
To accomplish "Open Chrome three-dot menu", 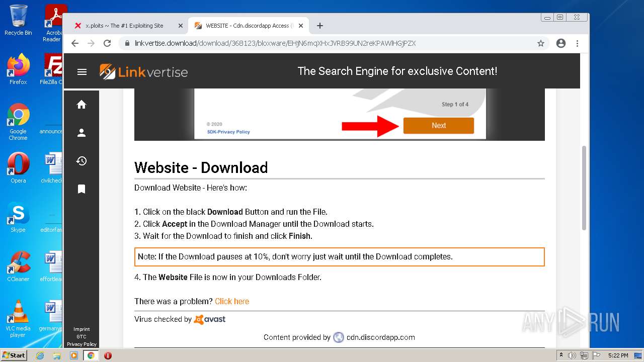I will 578,43.
